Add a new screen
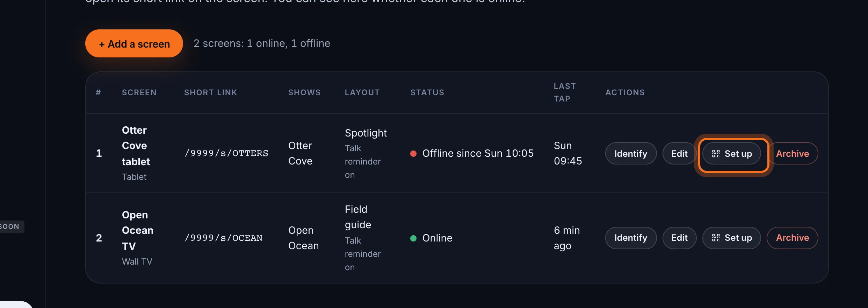The width and height of the screenshot is (868, 308). coord(134,43)
